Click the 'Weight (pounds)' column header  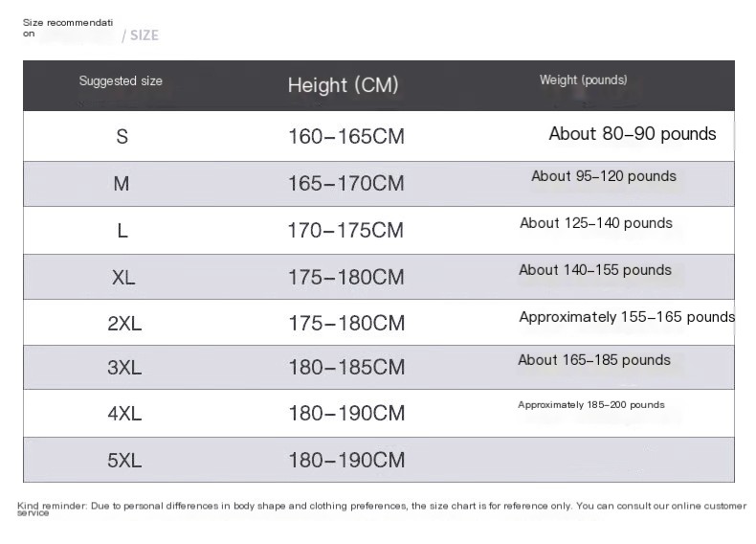(x=583, y=80)
